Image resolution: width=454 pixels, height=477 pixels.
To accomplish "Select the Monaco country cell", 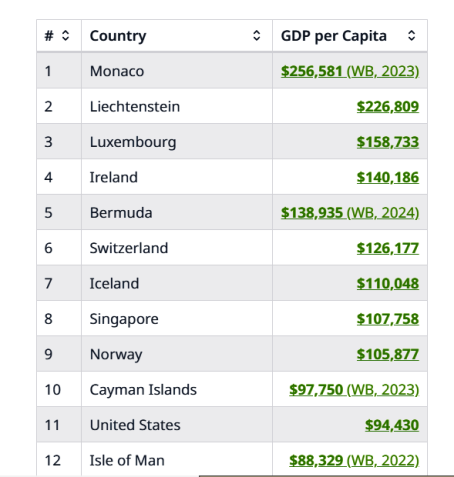I will [x=177, y=71].
